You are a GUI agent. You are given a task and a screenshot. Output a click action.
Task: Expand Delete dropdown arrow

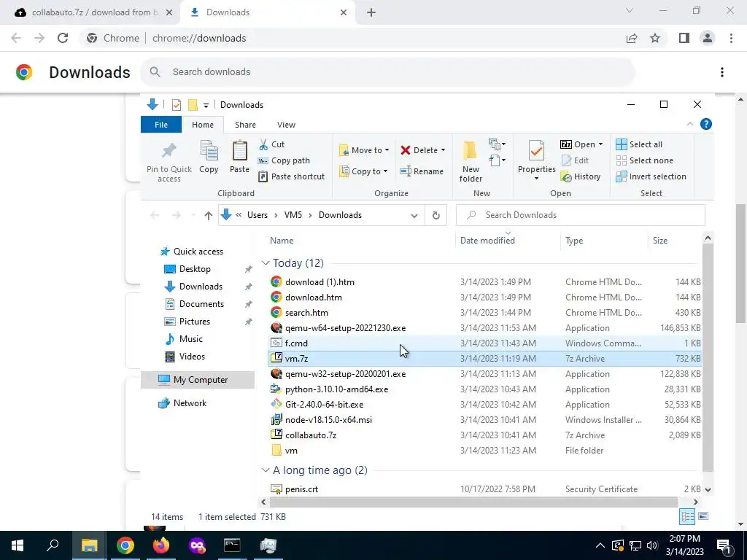(x=443, y=150)
